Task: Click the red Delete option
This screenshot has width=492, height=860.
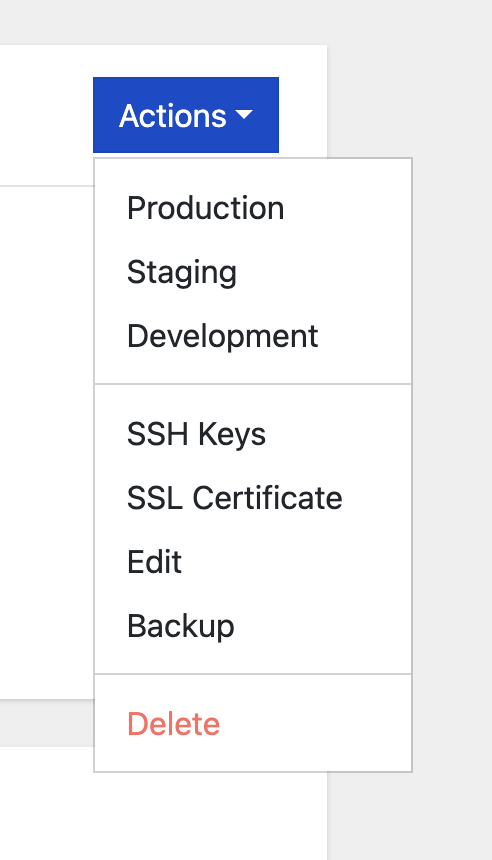Action: pyautogui.click(x=253, y=724)
